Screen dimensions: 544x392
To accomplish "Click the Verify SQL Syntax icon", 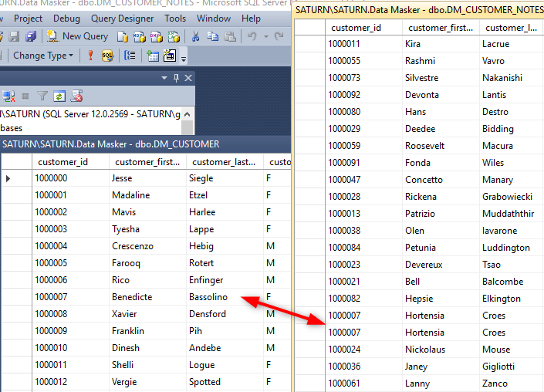I will tap(106, 56).
